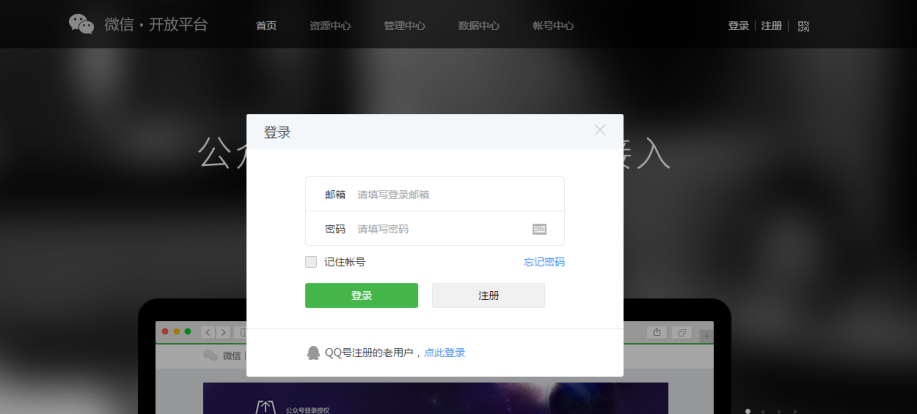Select 数据中心 in the top navigation
This screenshot has width=917, height=414.
[478, 26]
